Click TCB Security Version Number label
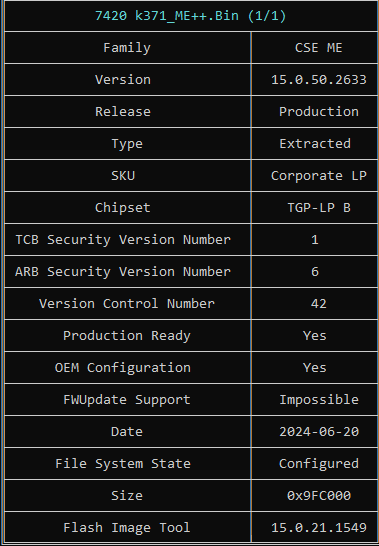Image resolution: width=379 pixels, height=546 pixels. pos(123,240)
